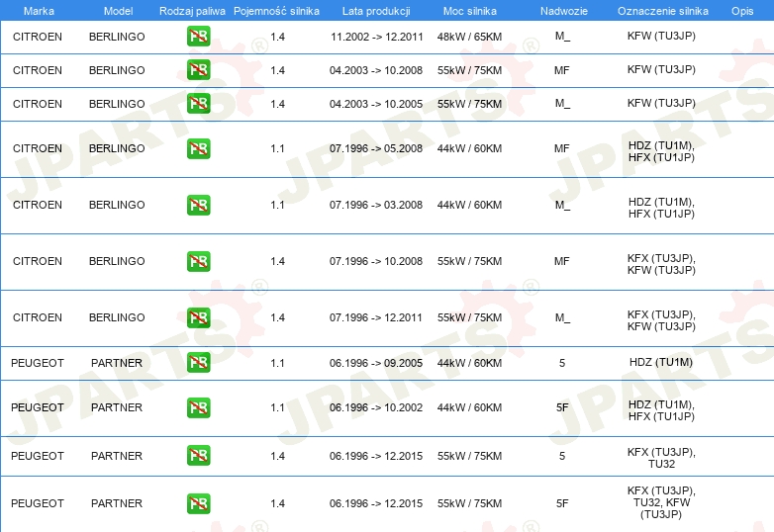The width and height of the screenshot is (774, 532).
Task: Click petrol icon in Partner 5F 44kW row
Action: pos(198,407)
